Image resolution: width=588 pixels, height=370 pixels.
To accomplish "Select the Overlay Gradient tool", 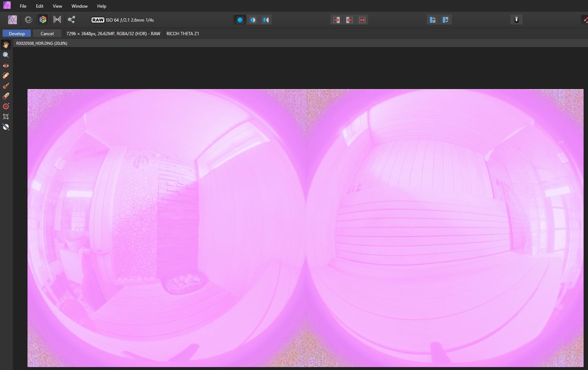I will [x=6, y=106].
